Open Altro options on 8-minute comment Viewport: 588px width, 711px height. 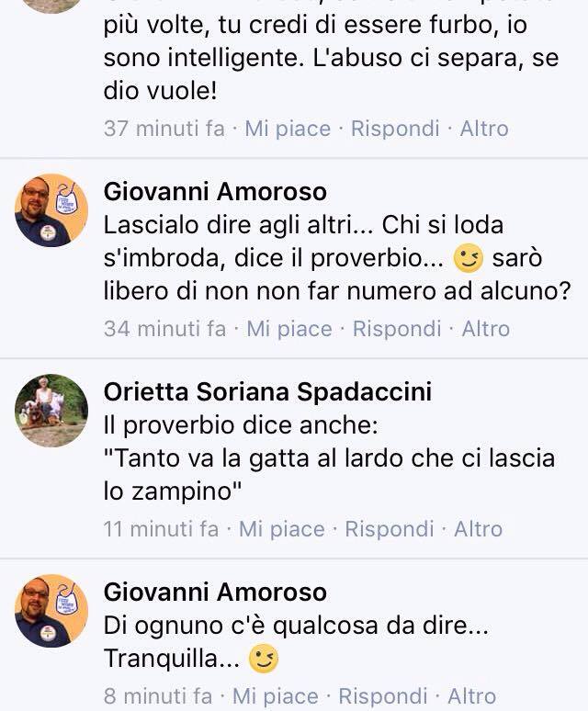click(x=472, y=696)
